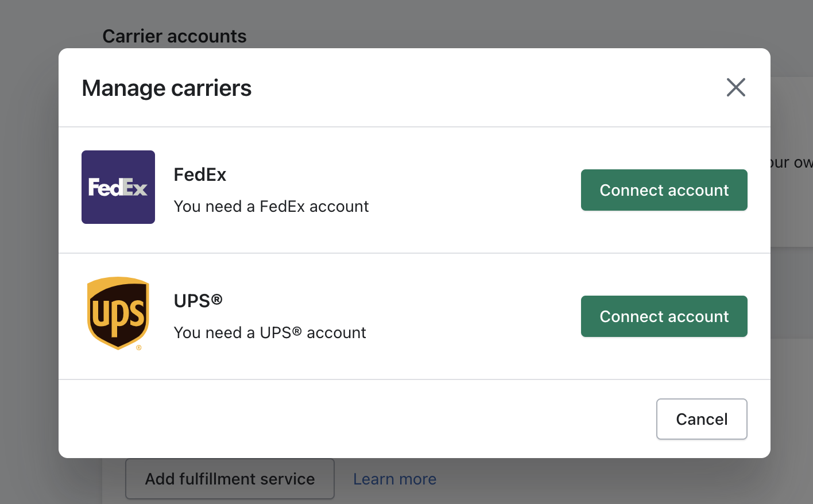Viewport: 813px width, 504px height.
Task: Click empty dialog footer beside Cancel
Action: click(356, 419)
